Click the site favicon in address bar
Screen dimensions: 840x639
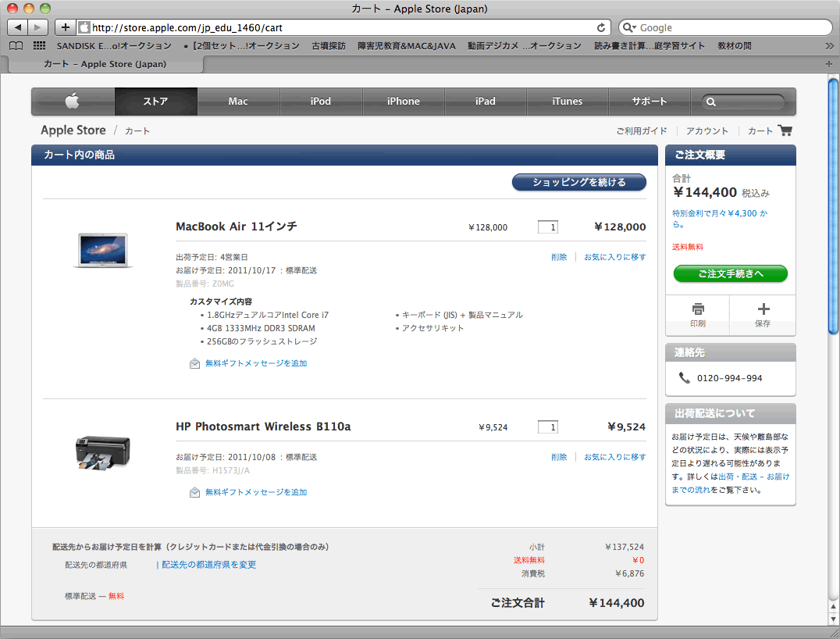click(84, 27)
